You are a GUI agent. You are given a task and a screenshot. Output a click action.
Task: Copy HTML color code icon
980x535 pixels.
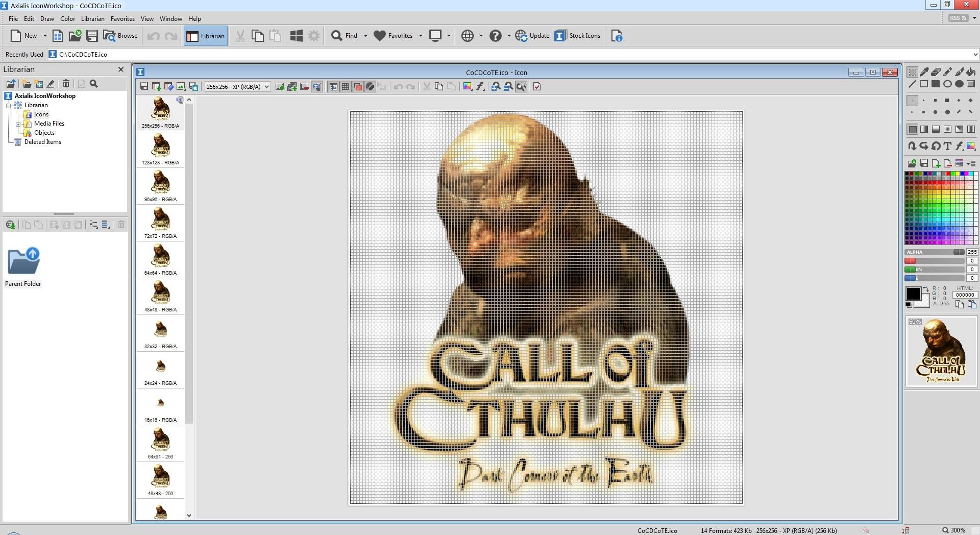point(960,304)
